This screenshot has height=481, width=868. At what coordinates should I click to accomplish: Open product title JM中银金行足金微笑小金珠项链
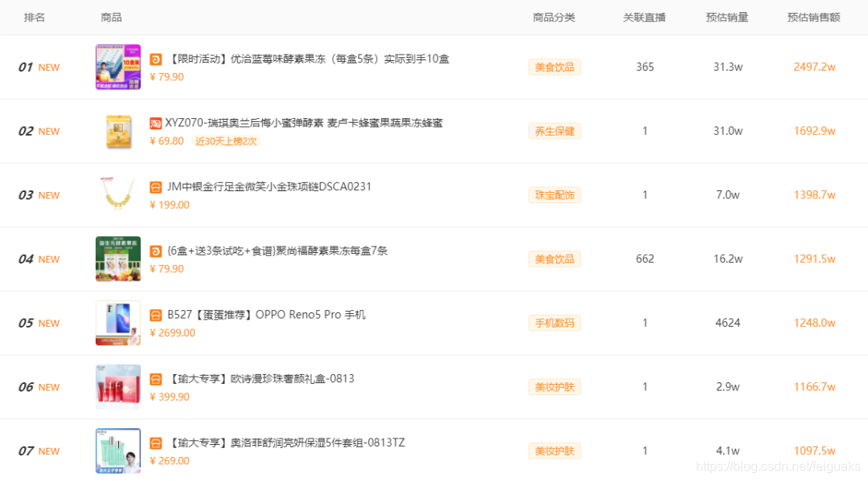269,187
